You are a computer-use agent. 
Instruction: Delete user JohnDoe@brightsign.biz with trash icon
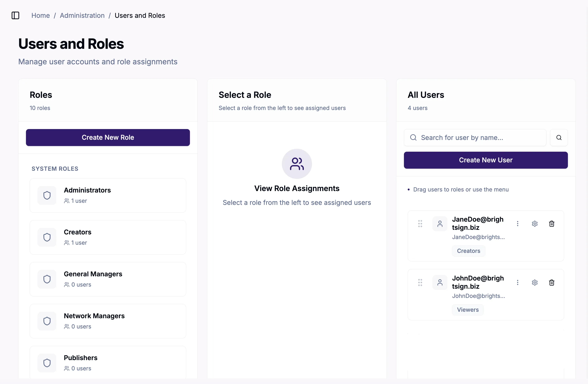point(552,282)
